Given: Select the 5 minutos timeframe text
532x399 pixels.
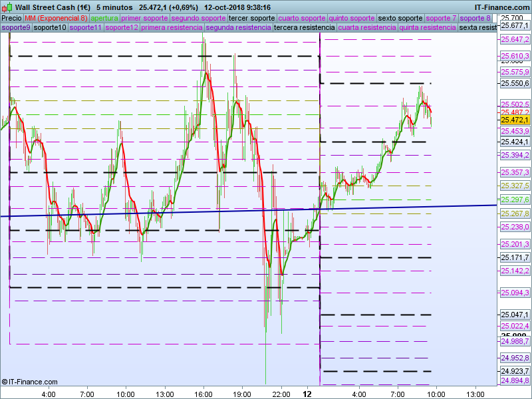Looking at the screenshot, I should 114,7.
